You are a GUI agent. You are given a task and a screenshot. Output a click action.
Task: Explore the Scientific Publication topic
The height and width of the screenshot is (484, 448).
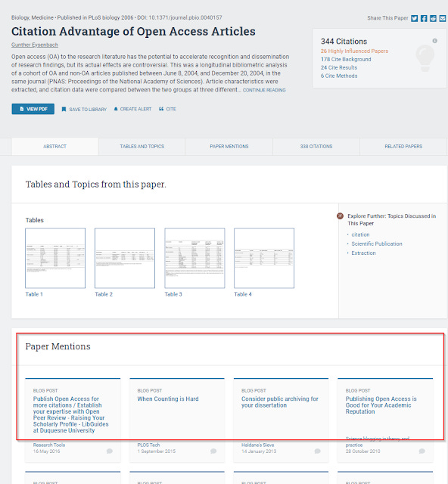(377, 244)
